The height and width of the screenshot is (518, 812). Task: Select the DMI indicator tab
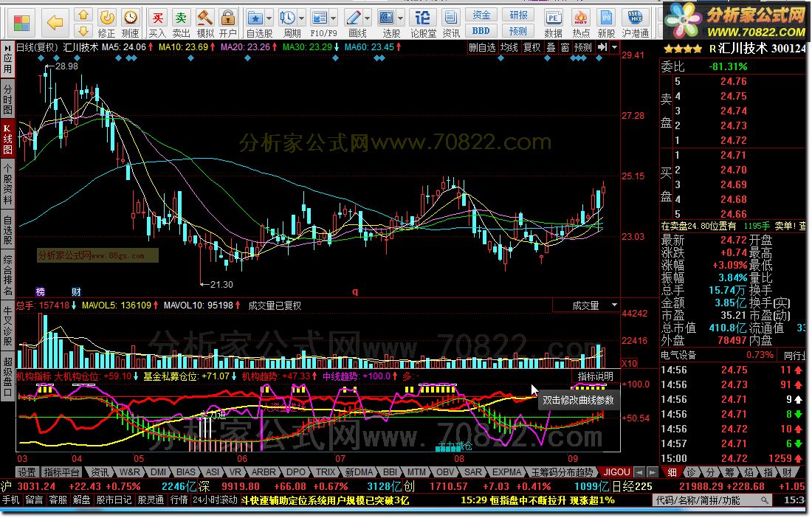[x=159, y=472]
